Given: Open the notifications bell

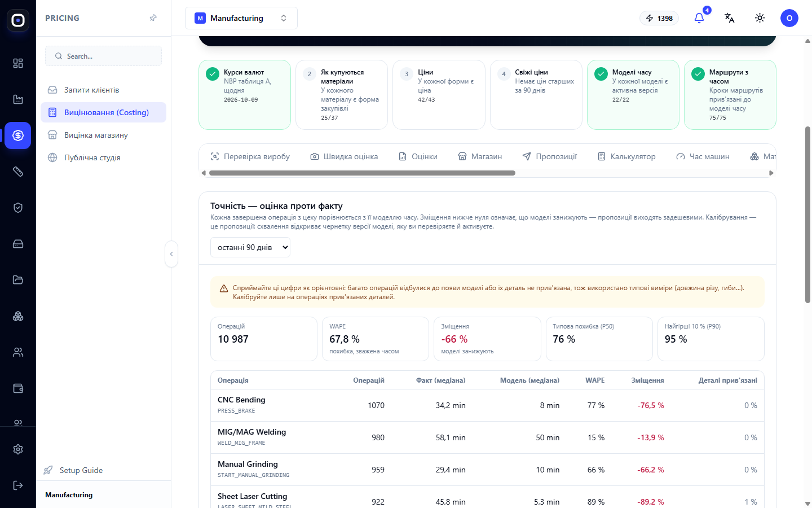Looking at the screenshot, I should [x=699, y=18].
